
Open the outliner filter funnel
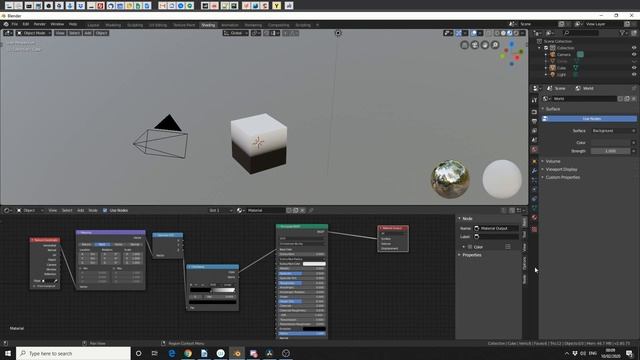coord(622,33)
